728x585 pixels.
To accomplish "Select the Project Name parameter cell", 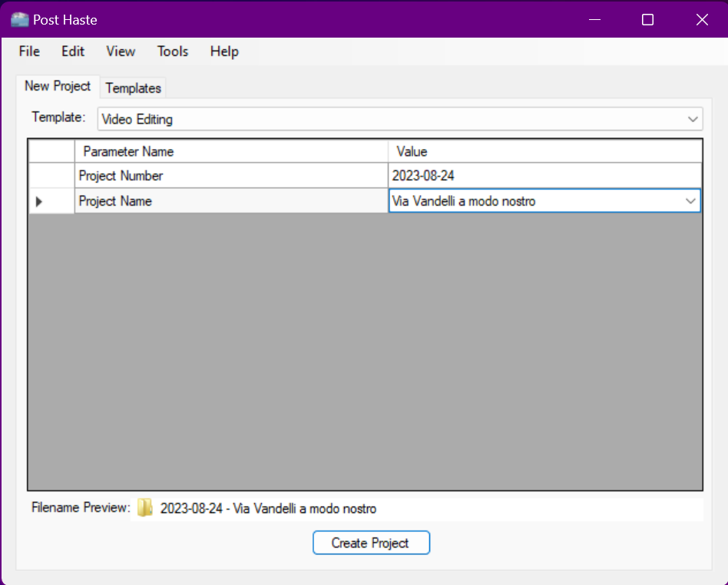I will pyautogui.click(x=231, y=201).
